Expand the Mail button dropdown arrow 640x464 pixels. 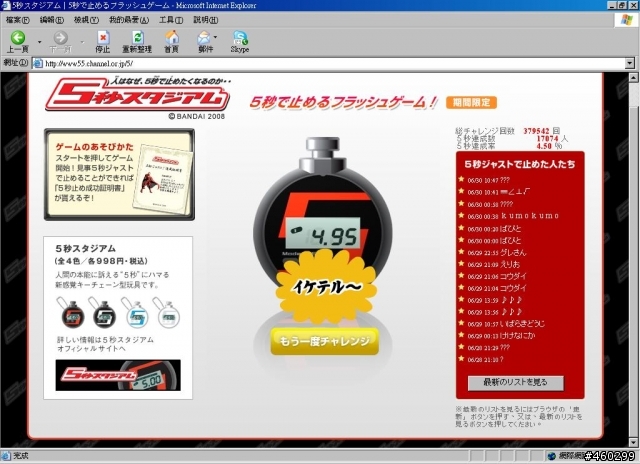click(216, 37)
